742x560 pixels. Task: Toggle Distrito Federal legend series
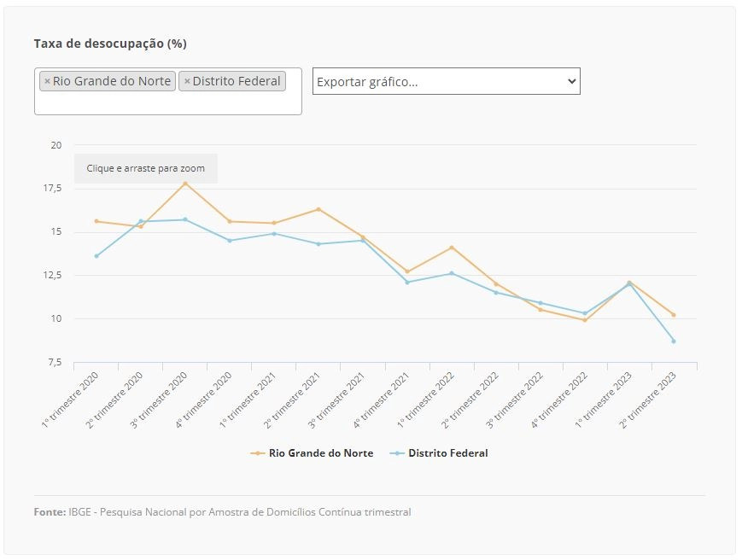[439, 453]
